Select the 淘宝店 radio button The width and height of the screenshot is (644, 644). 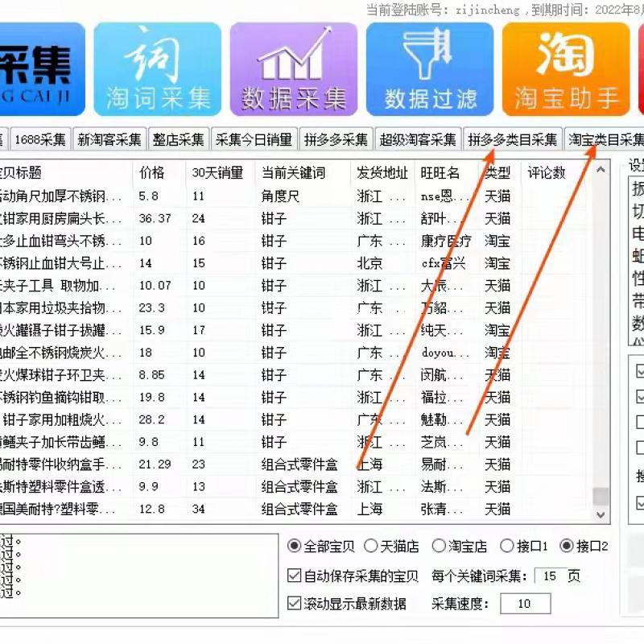pyautogui.click(x=439, y=547)
